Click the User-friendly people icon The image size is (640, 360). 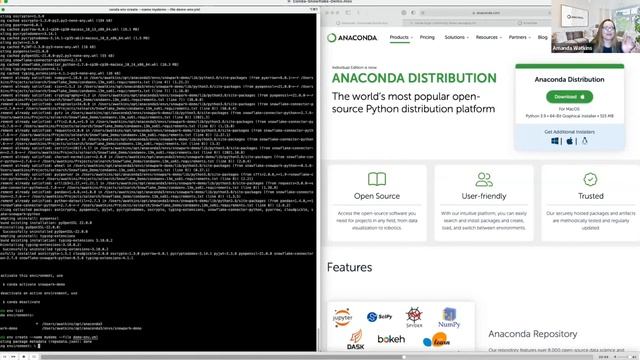[484, 179]
